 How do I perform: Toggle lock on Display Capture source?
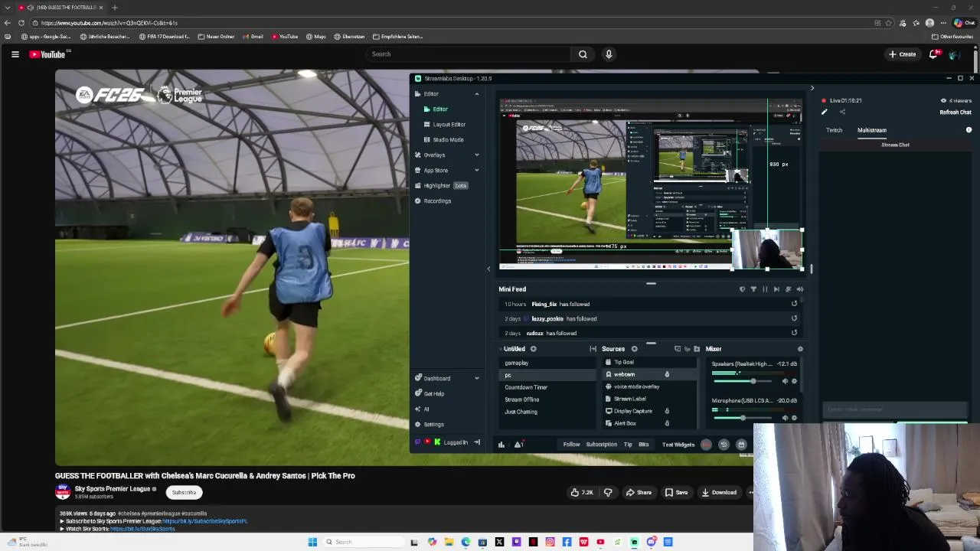coord(667,411)
